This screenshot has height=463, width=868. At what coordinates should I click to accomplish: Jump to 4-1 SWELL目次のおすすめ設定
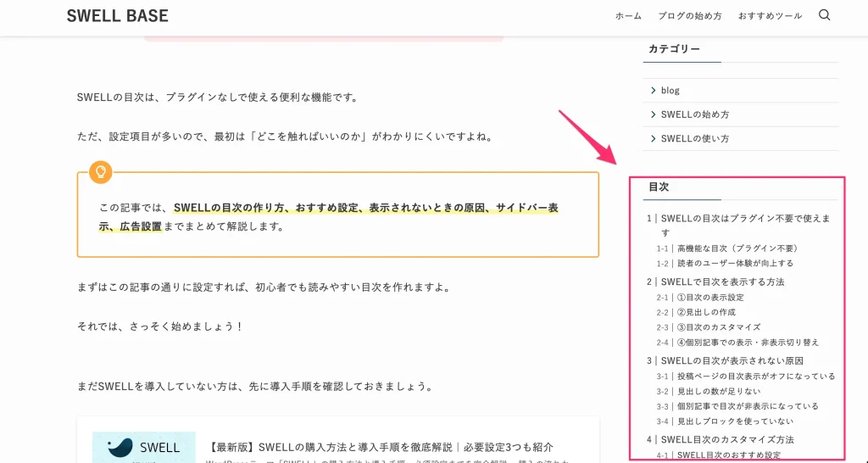coord(719,455)
